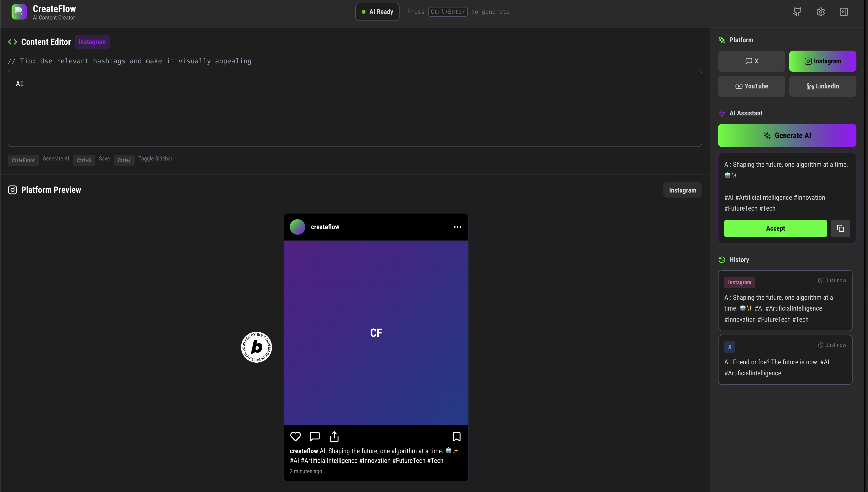This screenshot has width=868, height=492.
Task: Click the createflow gradient avatar
Action: [x=297, y=227]
